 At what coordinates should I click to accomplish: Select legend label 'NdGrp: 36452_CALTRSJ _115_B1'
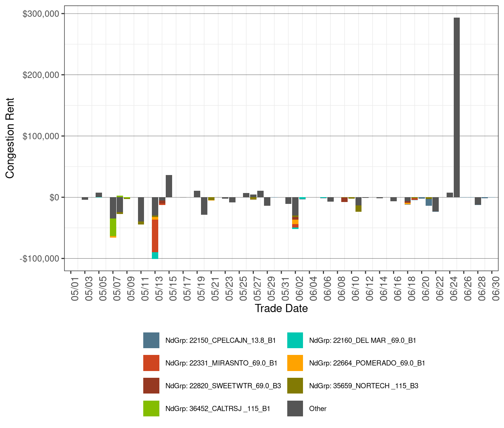click(218, 409)
